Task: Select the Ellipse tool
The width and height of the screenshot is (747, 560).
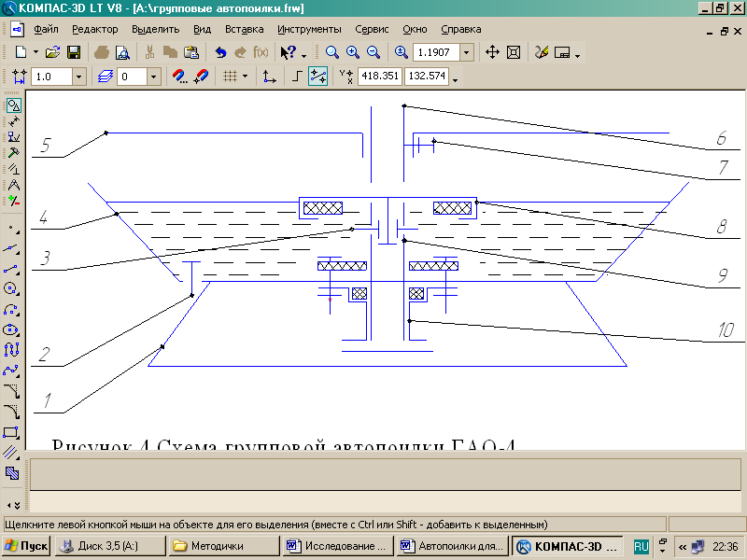Action: coord(12,329)
